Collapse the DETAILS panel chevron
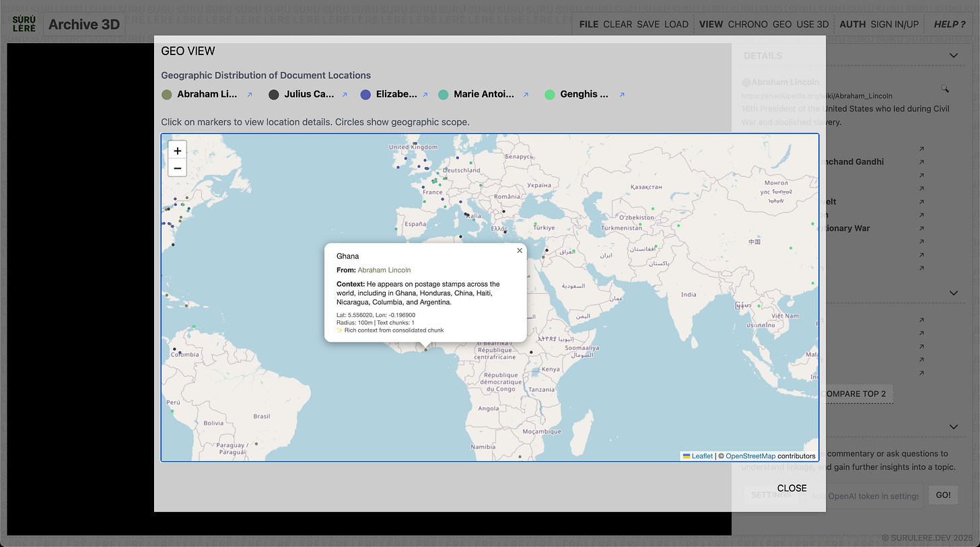Screen dimensions: 980x547 pos(953,56)
